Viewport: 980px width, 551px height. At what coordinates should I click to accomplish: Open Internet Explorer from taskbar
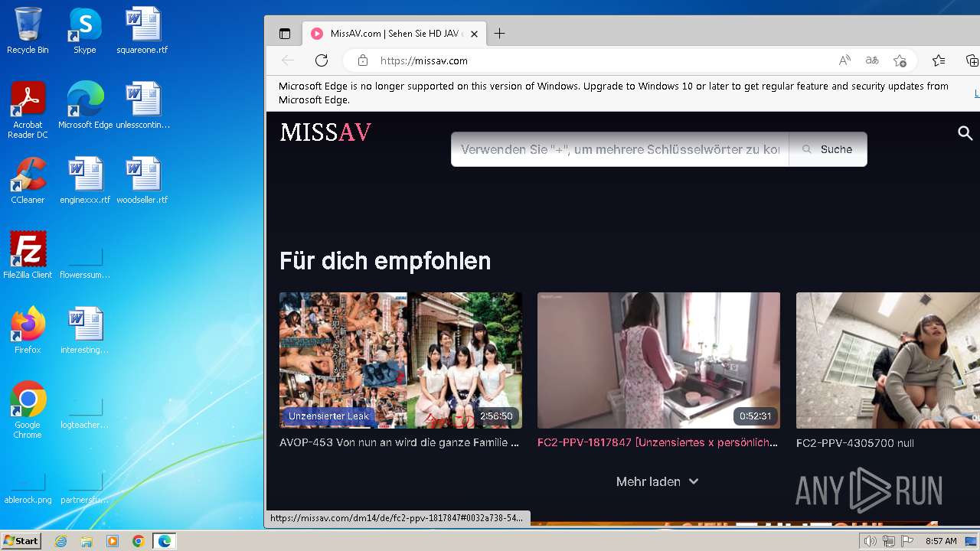[x=60, y=541]
